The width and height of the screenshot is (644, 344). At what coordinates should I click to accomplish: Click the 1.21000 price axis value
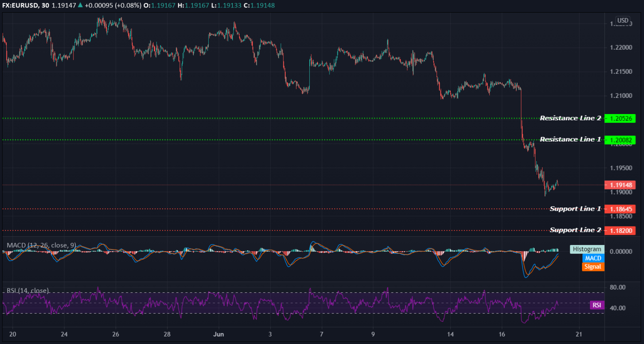click(x=621, y=95)
